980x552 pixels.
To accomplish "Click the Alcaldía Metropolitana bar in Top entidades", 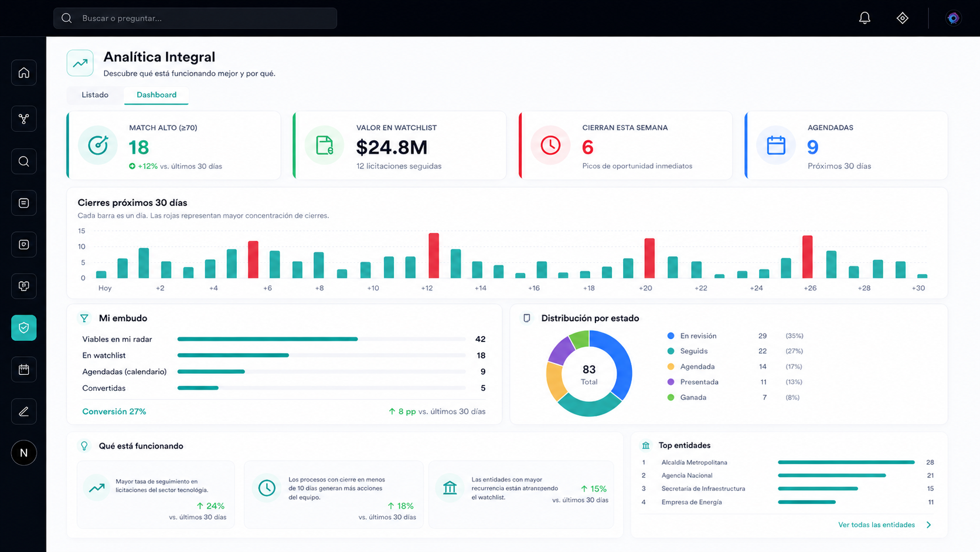I will click(x=846, y=462).
